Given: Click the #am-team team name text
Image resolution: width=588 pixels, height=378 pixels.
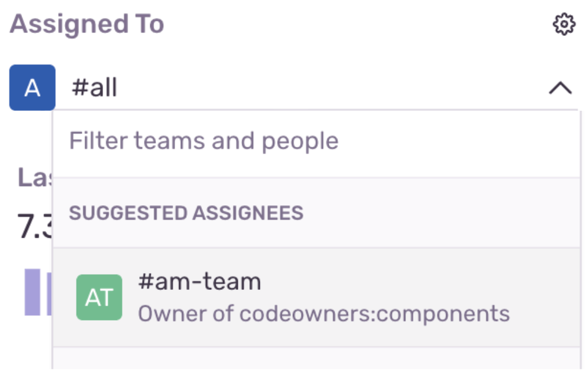Looking at the screenshot, I should pos(199,282).
